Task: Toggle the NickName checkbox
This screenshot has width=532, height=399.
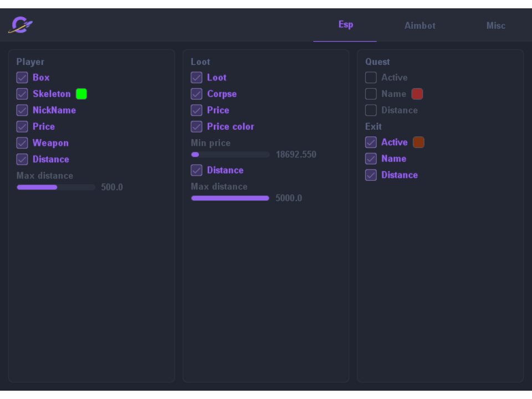Action: [x=22, y=110]
